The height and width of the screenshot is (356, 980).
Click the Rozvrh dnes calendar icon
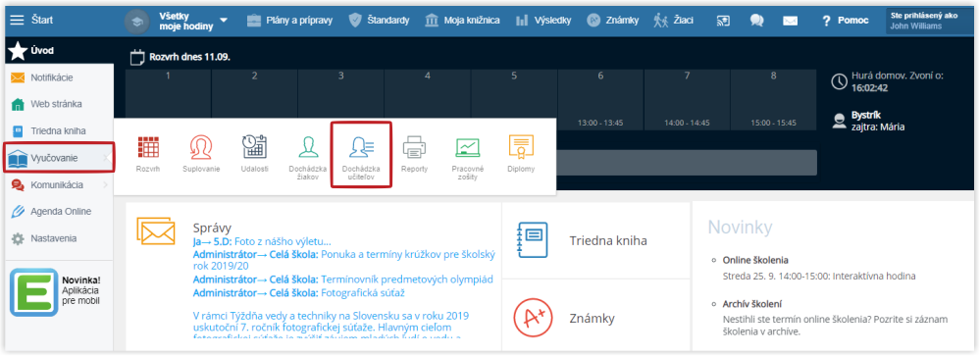137,58
